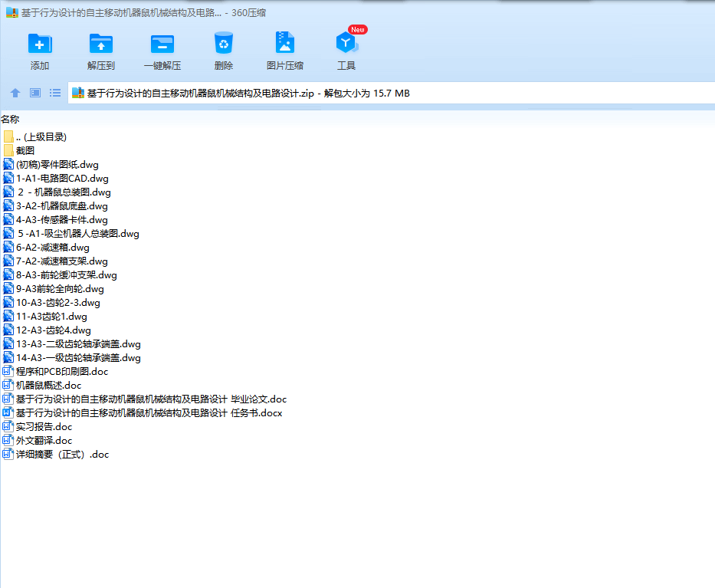Click the DWG icon of 9-A3前轮全向轮.dwg
The width and height of the screenshot is (715, 588).
click(8, 289)
